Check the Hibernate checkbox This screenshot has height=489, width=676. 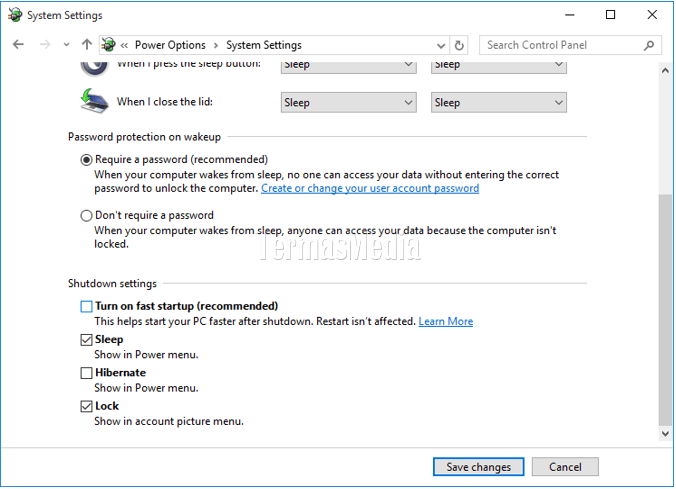point(86,373)
